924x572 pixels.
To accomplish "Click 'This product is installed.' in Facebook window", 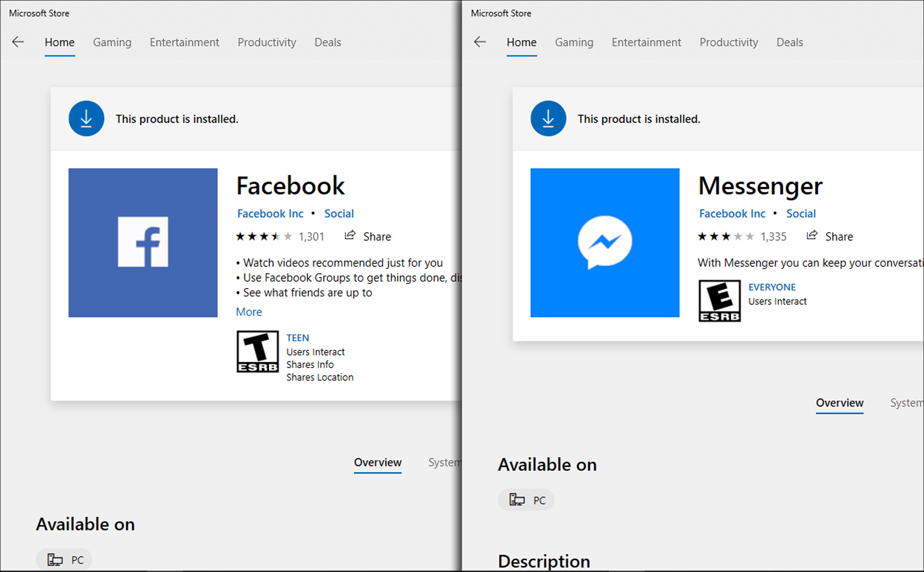I will point(177,119).
